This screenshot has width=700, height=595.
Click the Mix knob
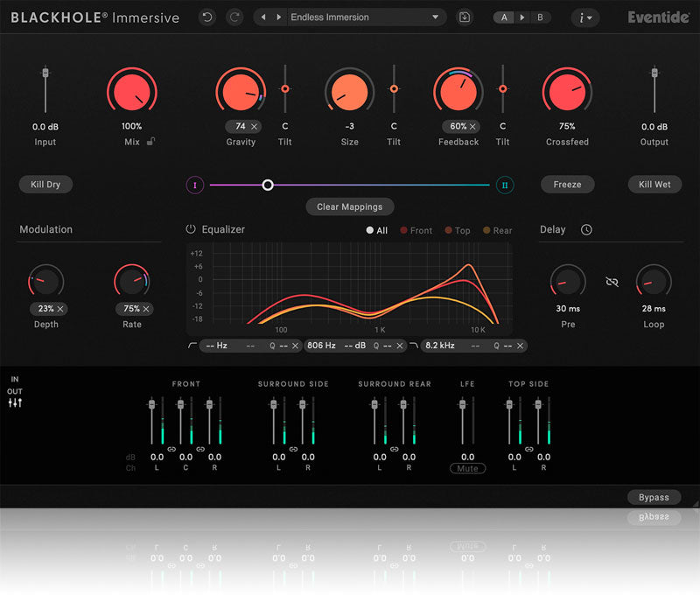(x=132, y=92)
